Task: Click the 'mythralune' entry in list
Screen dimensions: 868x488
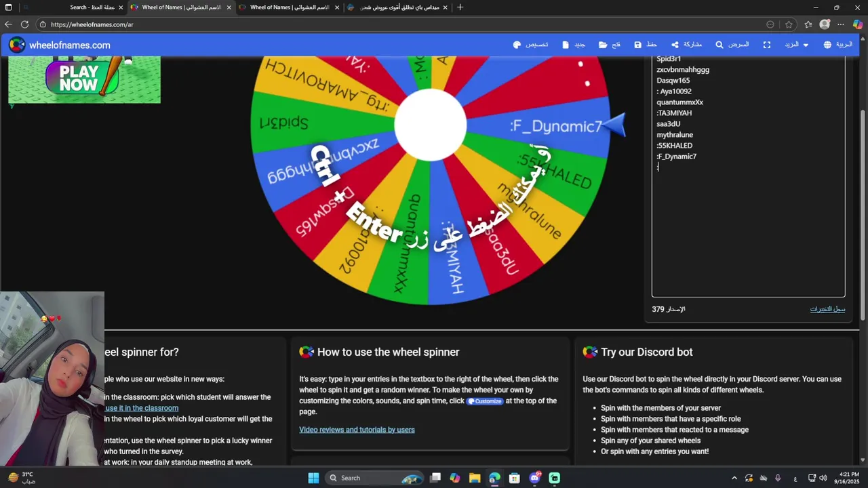Action: tap(675, 135)
